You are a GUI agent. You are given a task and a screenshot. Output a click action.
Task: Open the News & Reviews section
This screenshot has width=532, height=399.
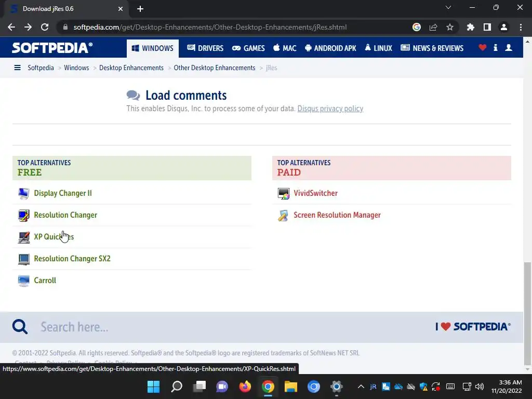point(432,48)
